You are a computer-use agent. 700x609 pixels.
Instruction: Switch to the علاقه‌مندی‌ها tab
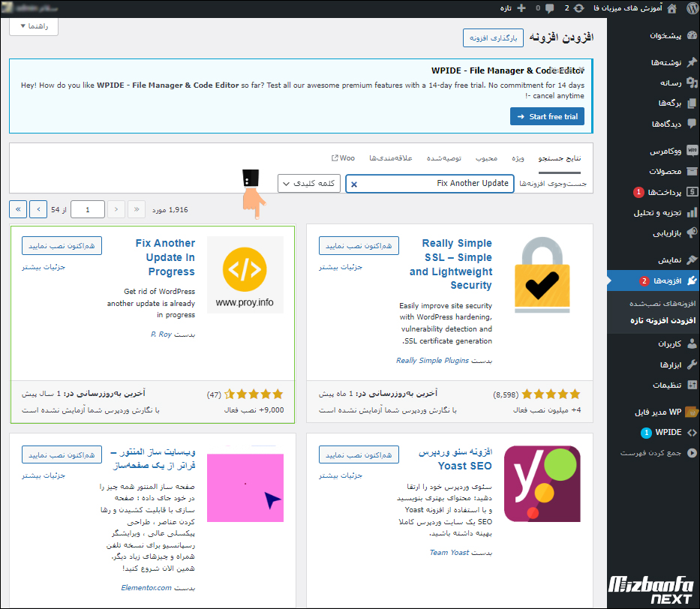391,158
